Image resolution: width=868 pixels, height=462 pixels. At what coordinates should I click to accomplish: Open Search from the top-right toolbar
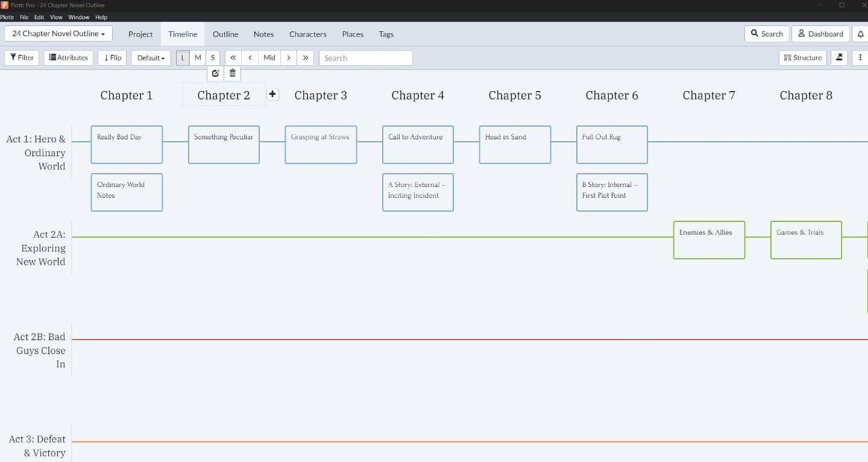click(767, 34)
